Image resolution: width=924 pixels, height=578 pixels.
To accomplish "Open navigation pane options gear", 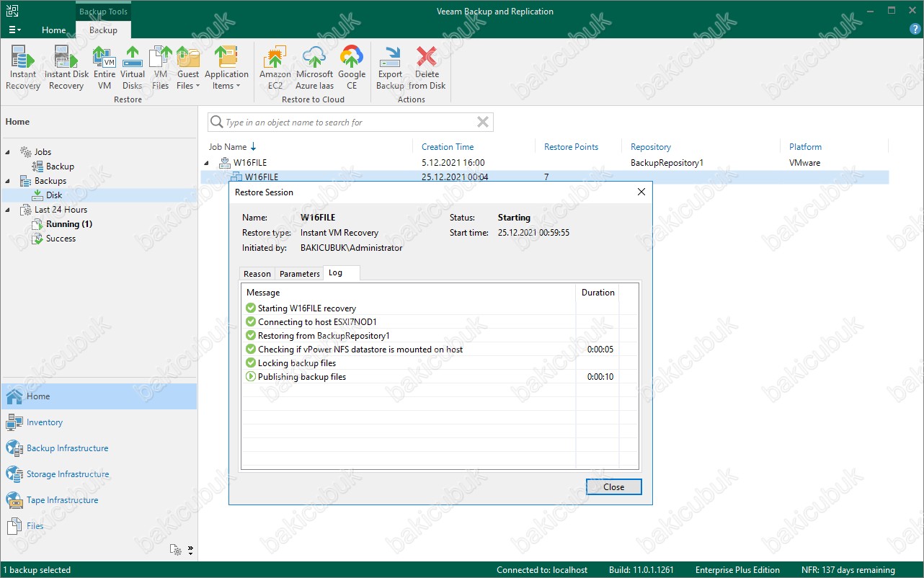I will [x=176, y=549].
